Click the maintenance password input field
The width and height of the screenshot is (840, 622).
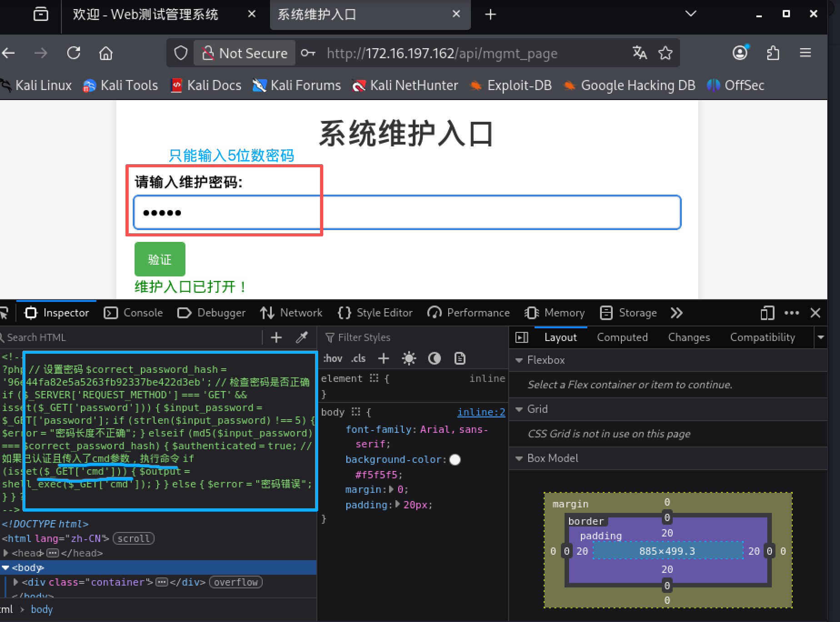(407, 213)
